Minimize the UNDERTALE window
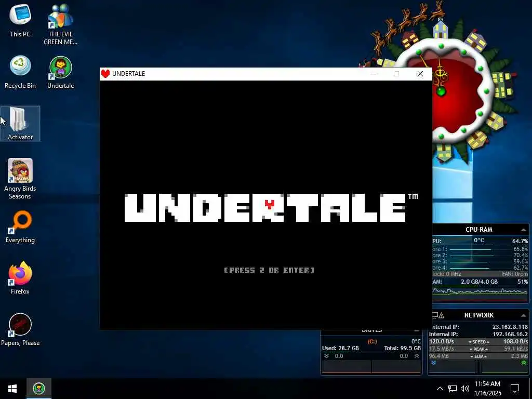 373,74
